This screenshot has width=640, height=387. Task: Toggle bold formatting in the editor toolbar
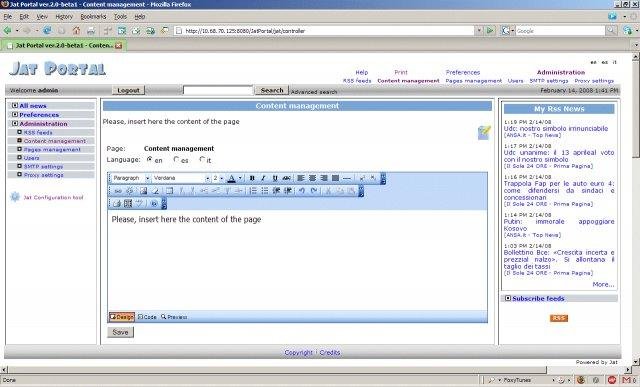point(252,178)
